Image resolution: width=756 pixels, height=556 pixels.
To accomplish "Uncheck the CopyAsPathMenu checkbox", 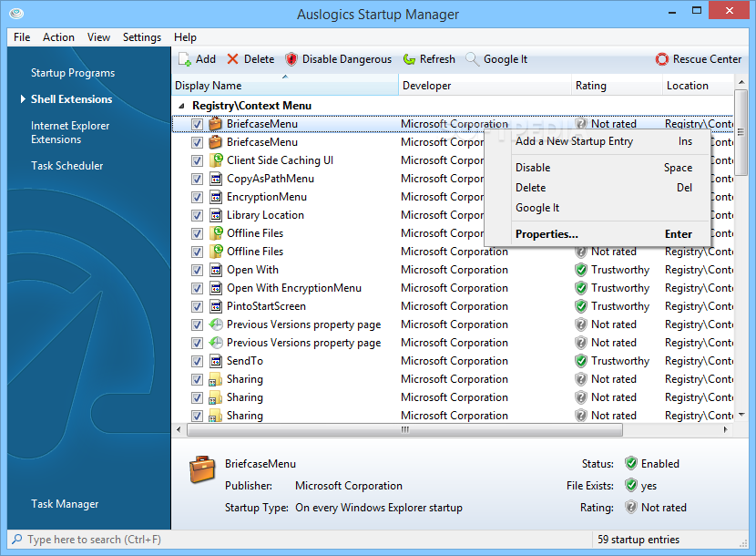I will click(197, 179).
